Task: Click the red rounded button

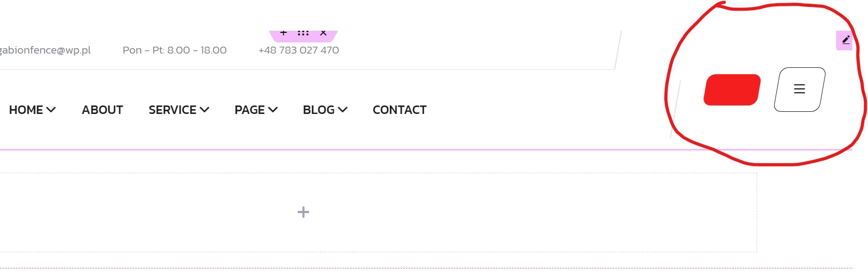Action: pyautogui.click(x=732, y=90)
